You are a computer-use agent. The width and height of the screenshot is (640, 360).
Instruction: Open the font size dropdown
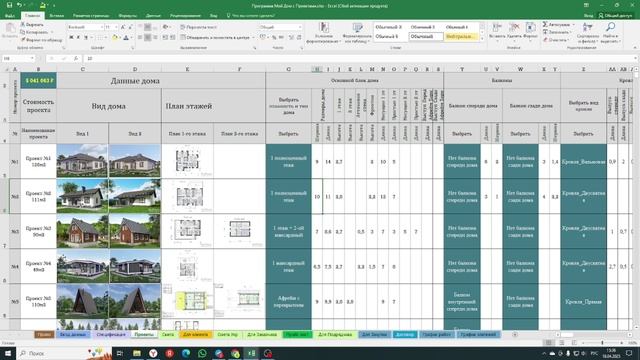pos(116,27)
